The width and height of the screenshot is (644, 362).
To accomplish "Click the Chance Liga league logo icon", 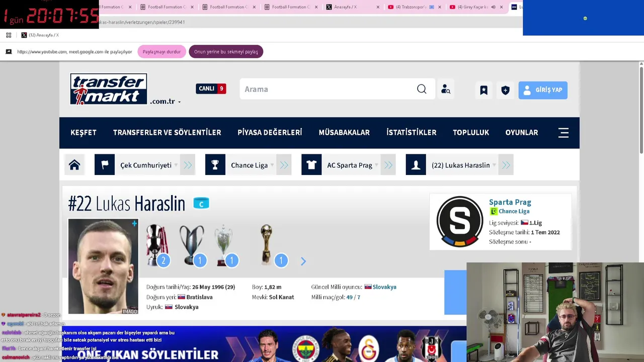I will click(494, 212).
